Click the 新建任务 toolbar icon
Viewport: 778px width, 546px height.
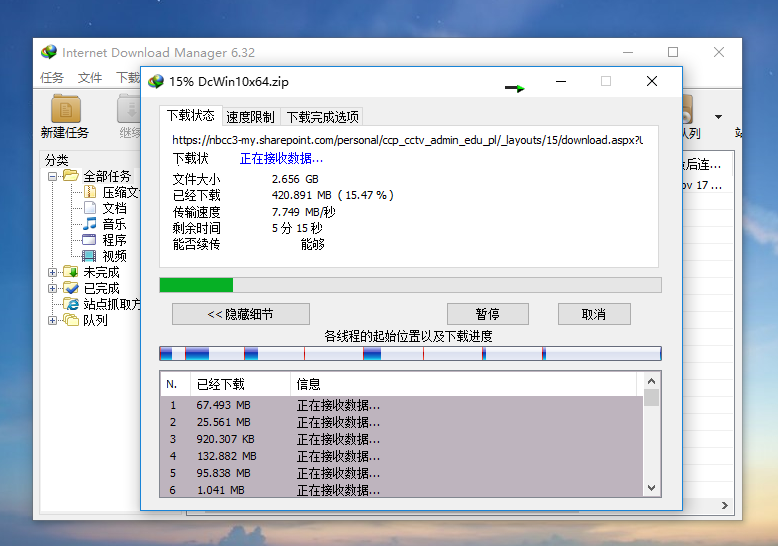[x=65, y=109]
